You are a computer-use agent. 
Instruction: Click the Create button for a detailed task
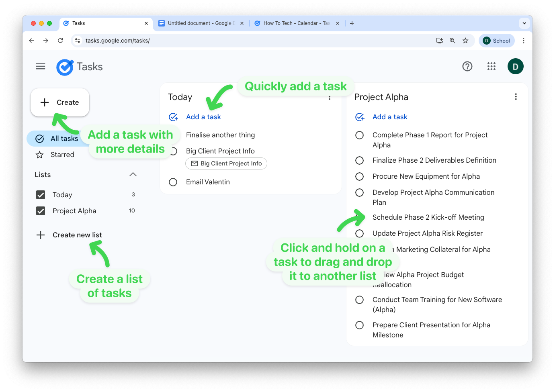pos(59,102)
